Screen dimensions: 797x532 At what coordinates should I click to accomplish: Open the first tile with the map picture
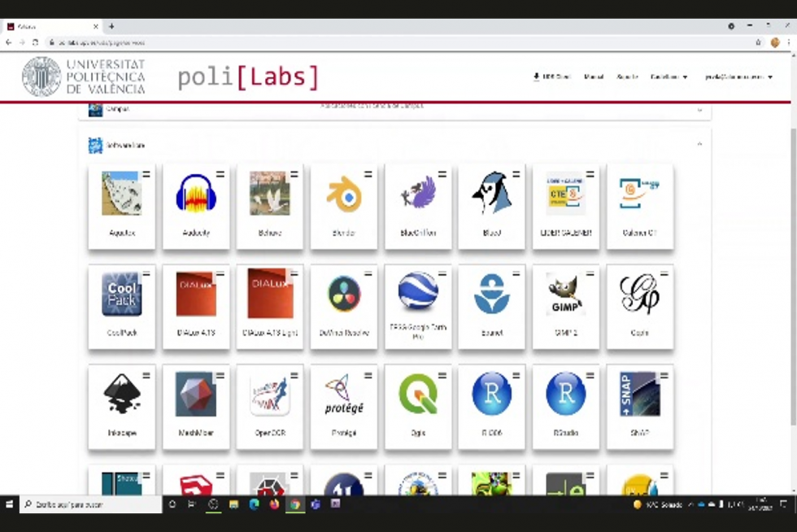pos(122,207)
